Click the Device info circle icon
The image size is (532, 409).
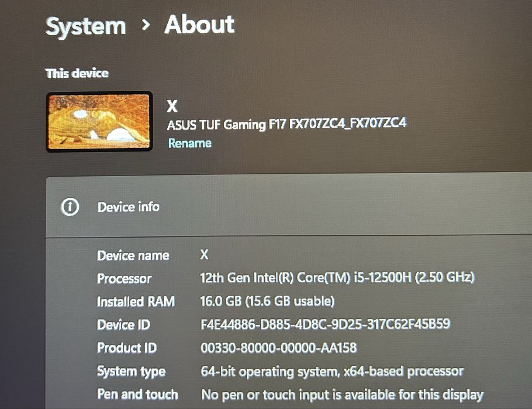click(70, 207)
